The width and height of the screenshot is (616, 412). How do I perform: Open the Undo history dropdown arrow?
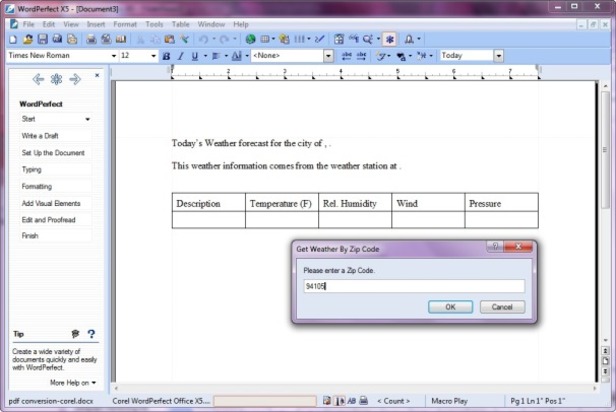click(x=214, y=39)
